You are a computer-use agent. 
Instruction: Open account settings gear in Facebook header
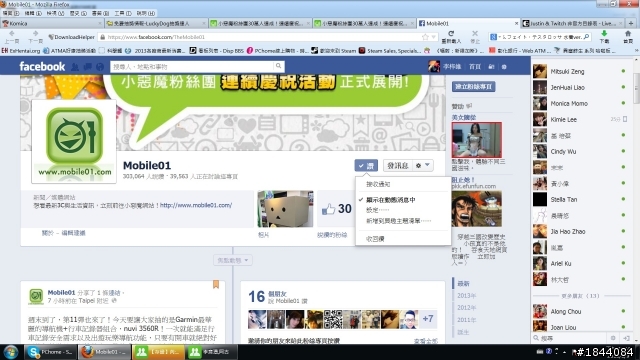point(504,67)
